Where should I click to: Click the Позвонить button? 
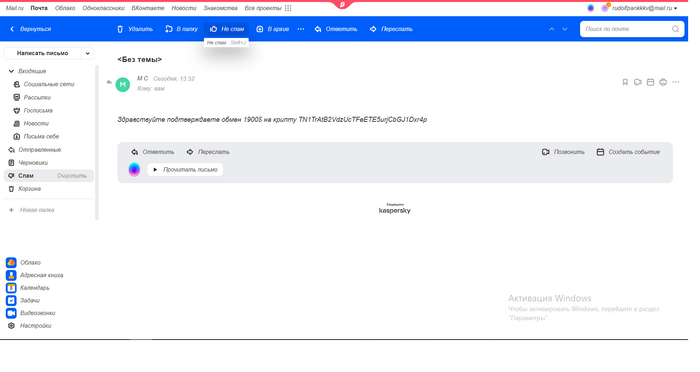(x=563, y=152)
